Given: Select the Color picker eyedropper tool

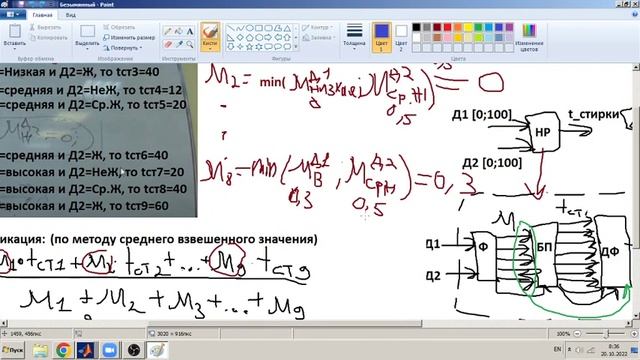Looking at the screenshot, I should pyautogui.click(x=179, y=44).
